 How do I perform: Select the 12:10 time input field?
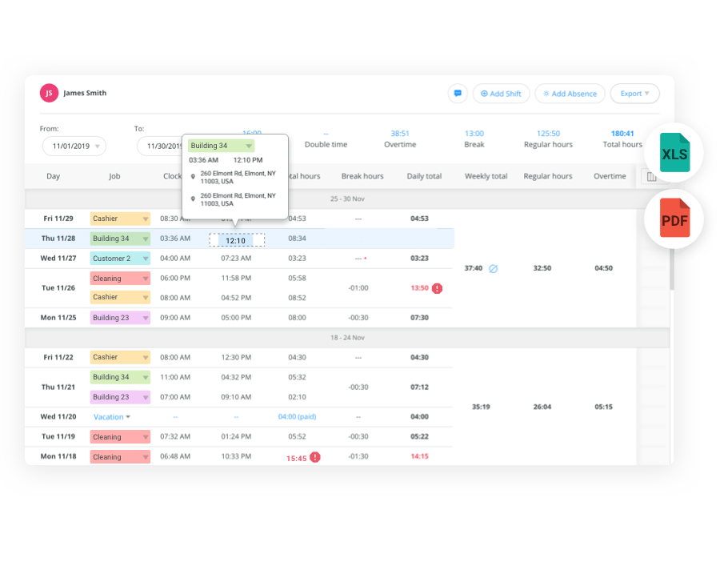(237, 239)
